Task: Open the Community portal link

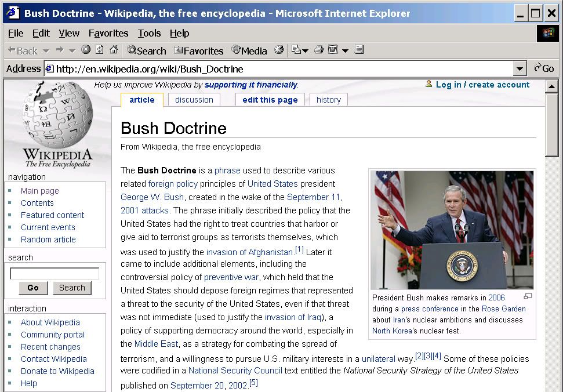Action: pyautogui.click(x=52, y=335)
